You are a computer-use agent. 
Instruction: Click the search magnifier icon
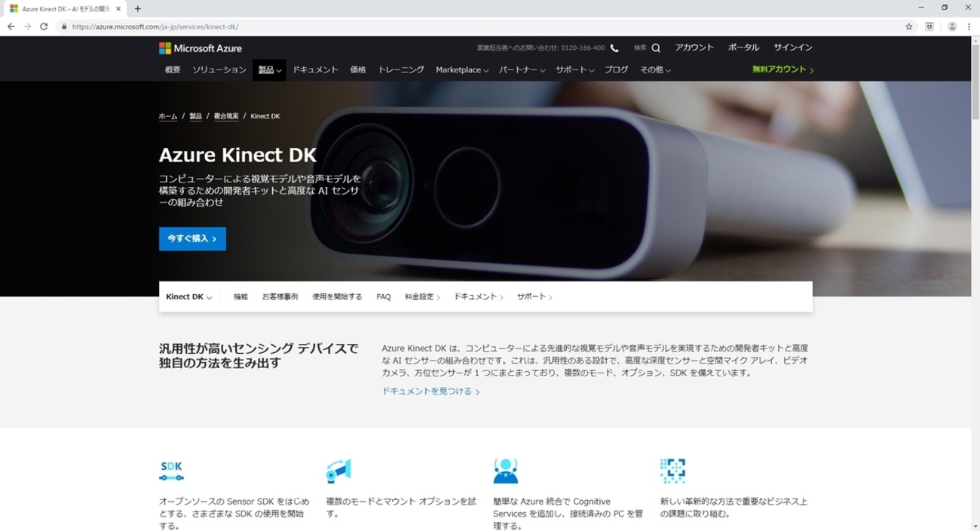(656, 48)
